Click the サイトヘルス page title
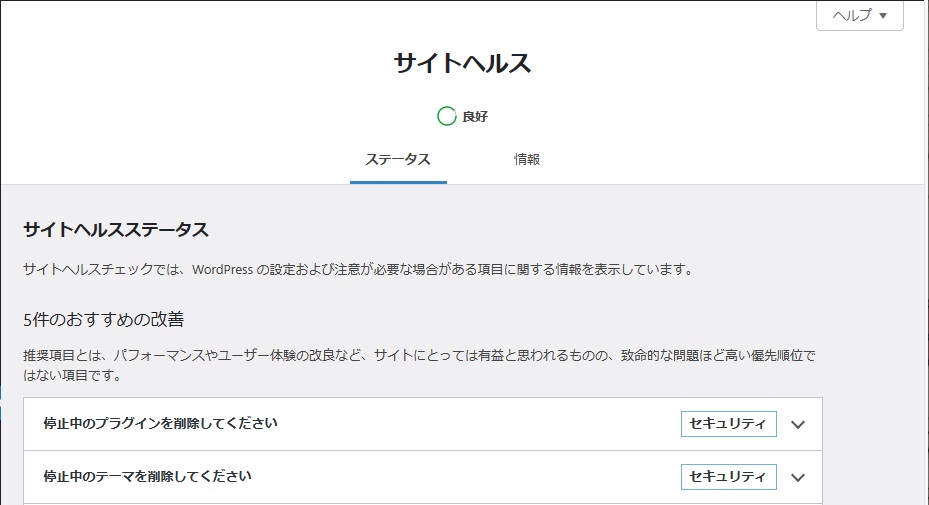 [463, 63]
